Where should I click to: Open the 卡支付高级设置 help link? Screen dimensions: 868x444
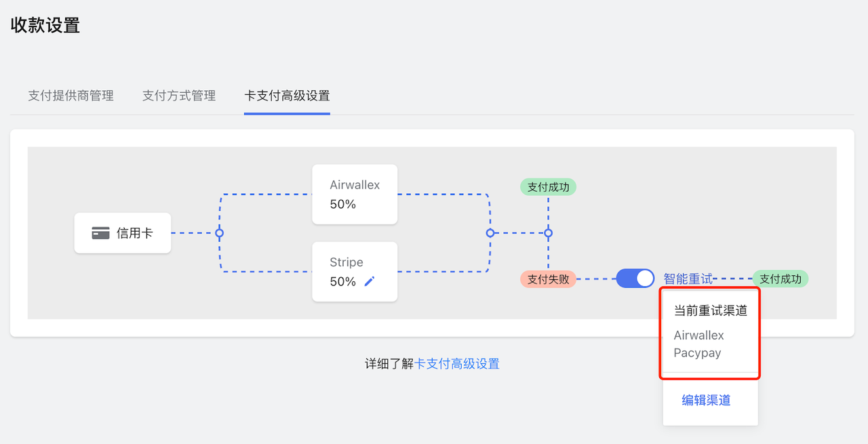click(458, 364)
